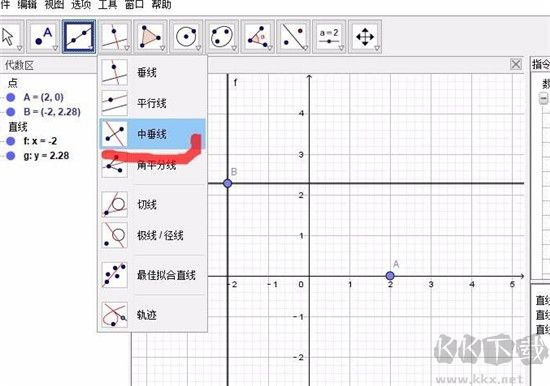This screenshot has width=550, height=386.
Task: Select the New Point tool
Action: [x=43, y=36]
